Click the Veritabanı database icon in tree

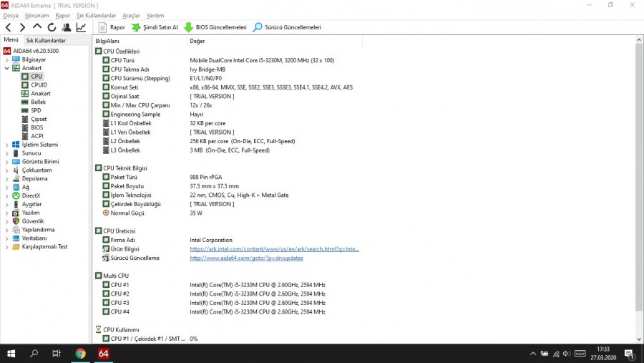pyautogui.click(x=16, y=238)
